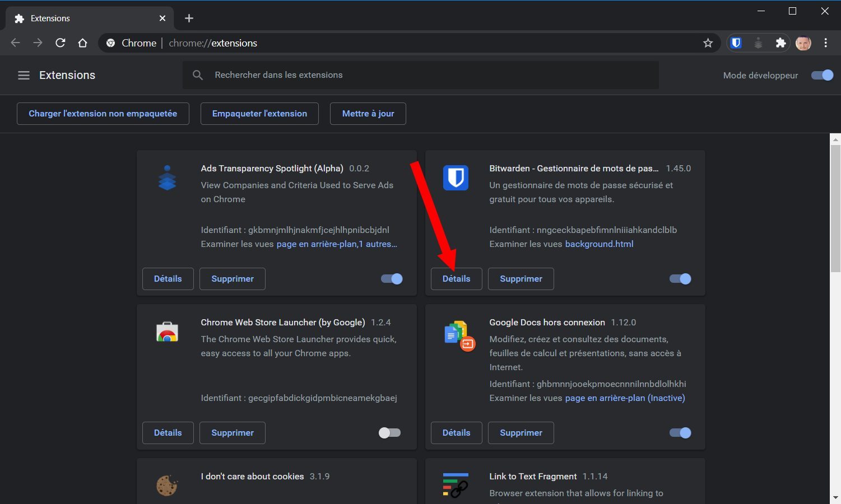Enable Chrome Web Store Launcher toggle
841x504 pixels.
point(389,433)
